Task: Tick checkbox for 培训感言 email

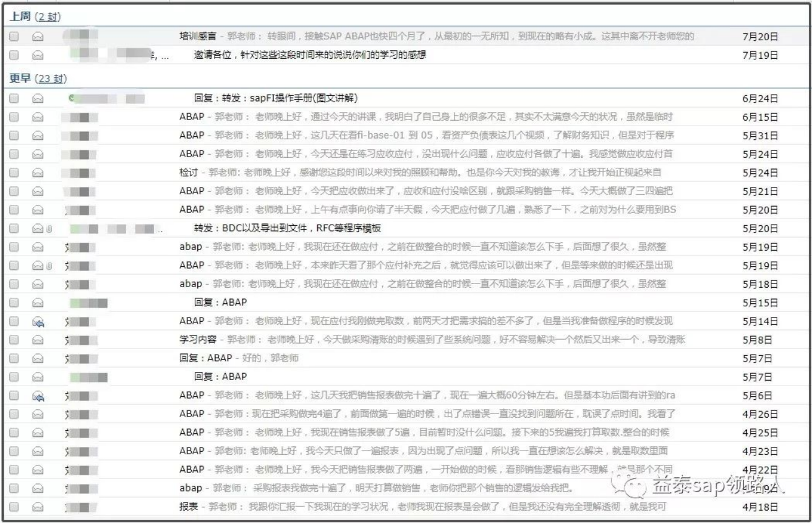Action: pyautogui.click(x=14, y=37)
